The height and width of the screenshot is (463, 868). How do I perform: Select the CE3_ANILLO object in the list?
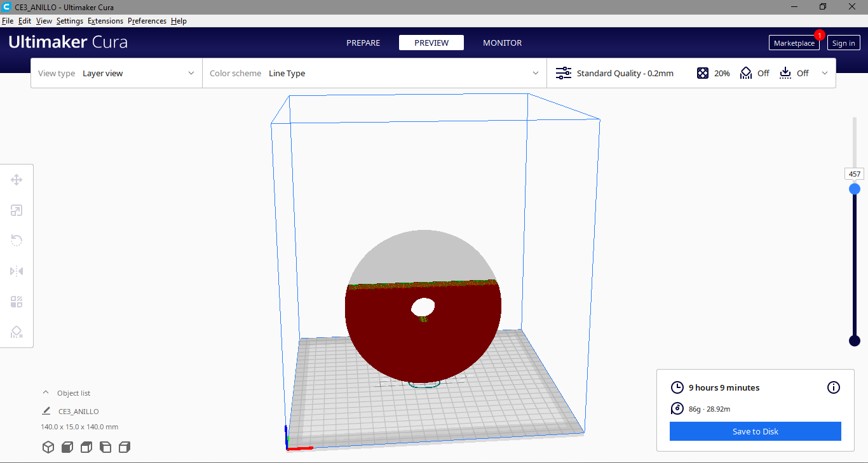[x=79, y=411]
